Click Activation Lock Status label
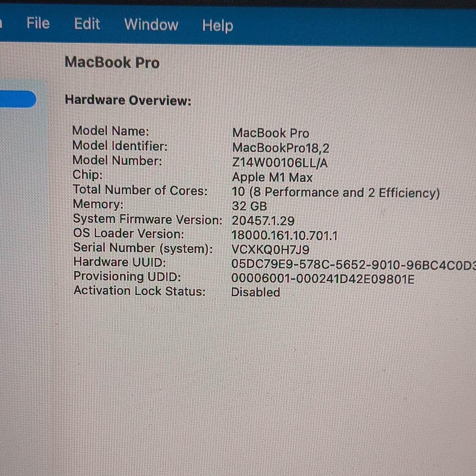The width and height of the screenshot is (476, 476). coord(140,291)
